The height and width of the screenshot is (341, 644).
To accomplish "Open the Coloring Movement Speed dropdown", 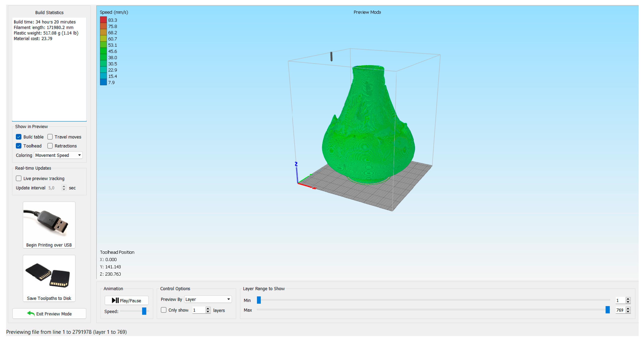I will tap(58, 155).
